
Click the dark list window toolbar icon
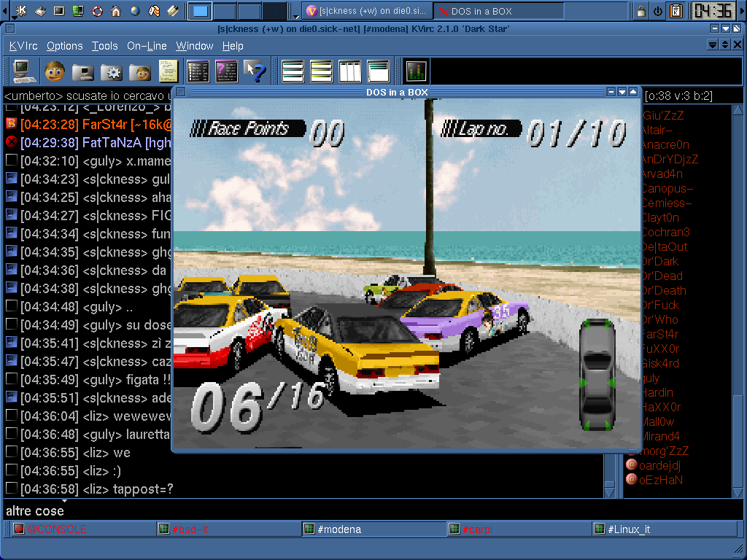coord(198,71)
